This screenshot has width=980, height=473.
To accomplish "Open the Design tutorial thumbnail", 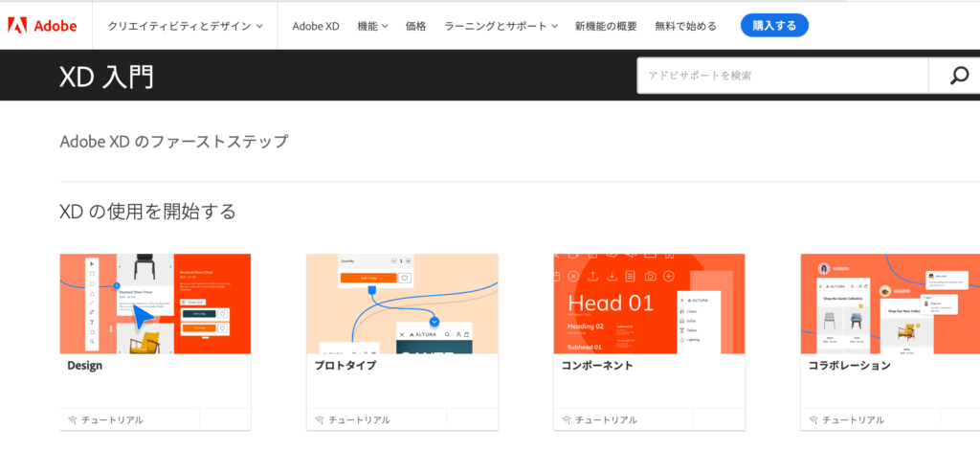I will pyautogui.click(x=155, y=304).
